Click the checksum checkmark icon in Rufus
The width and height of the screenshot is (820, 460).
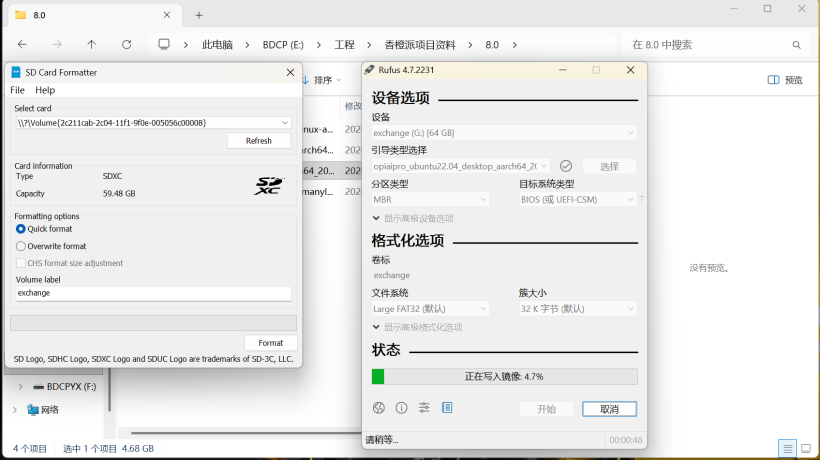[566, 166]
